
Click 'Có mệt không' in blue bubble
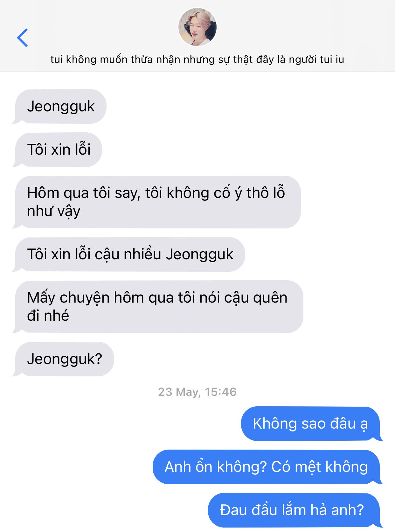[x=320, y=467]
